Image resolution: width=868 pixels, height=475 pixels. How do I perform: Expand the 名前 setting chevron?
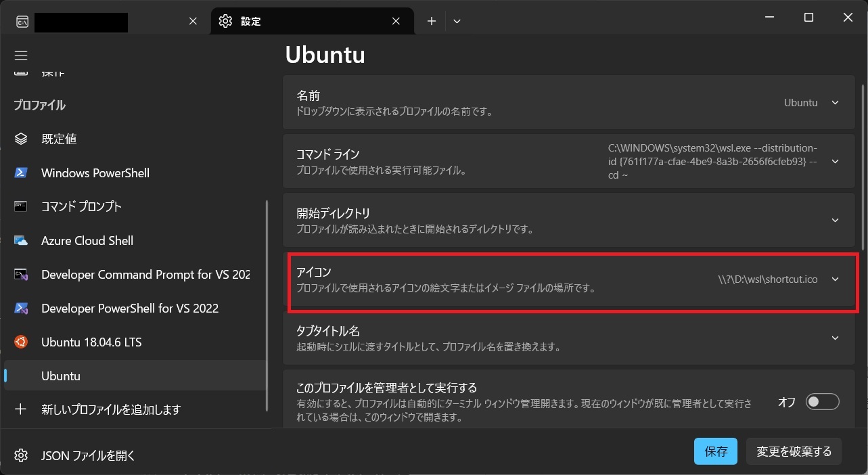pyautogui.click(x=835, y=103)
